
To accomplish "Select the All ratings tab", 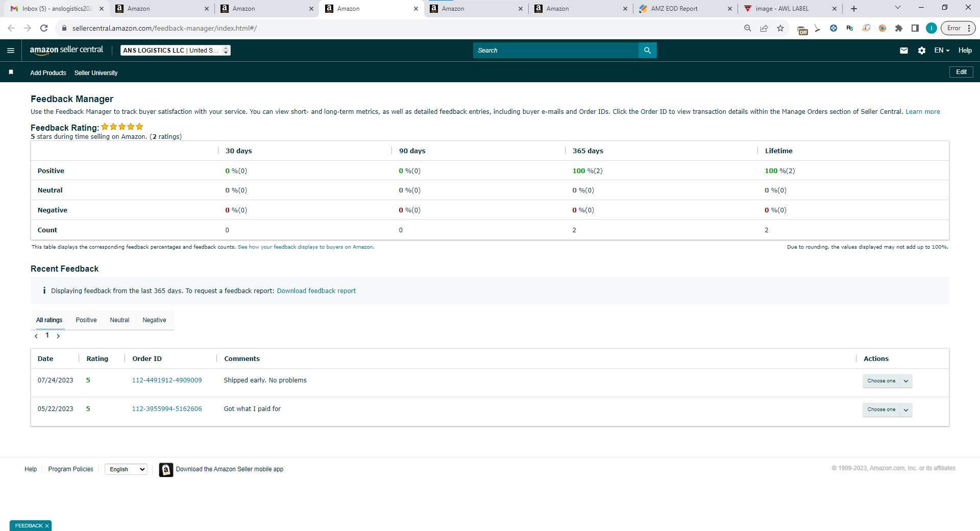I will [50, 320].
